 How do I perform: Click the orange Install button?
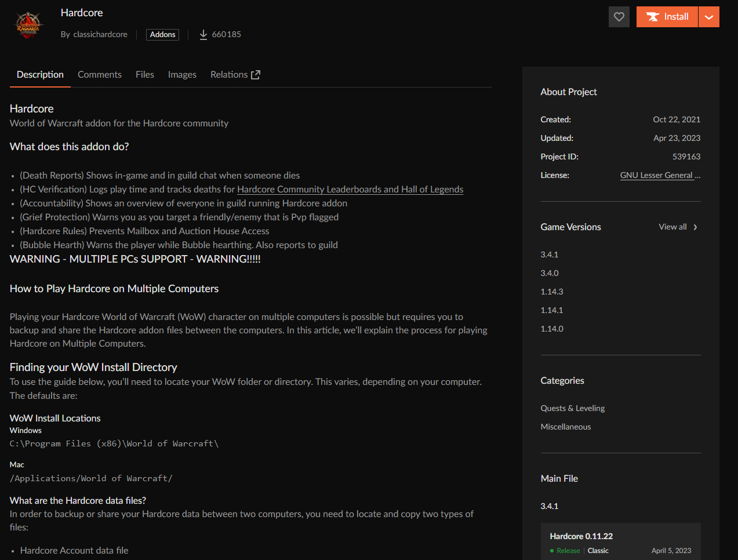click(667, 17)
